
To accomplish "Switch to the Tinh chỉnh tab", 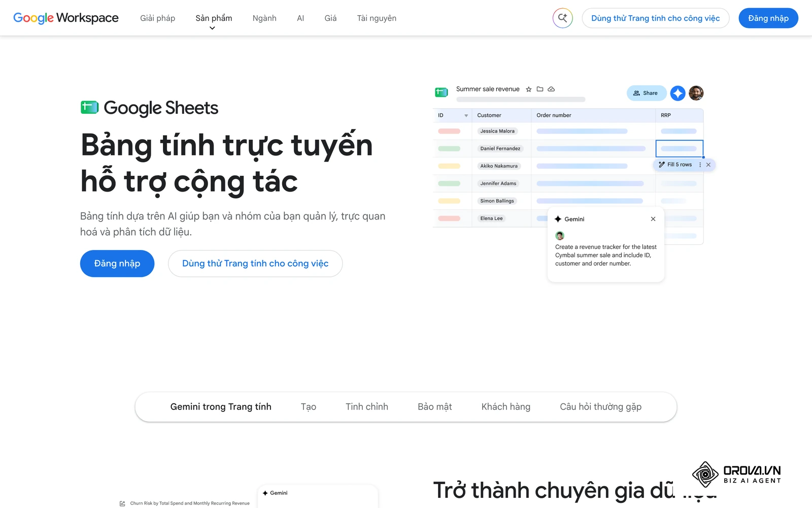I will pyautogui.click(x=367, y=407).
